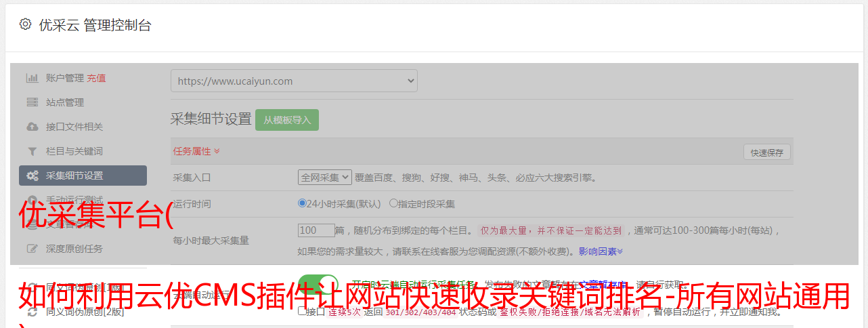Expand the 影响因素 link
The image size is (868, 328).
pyautogui.click(x=601, y=251)
